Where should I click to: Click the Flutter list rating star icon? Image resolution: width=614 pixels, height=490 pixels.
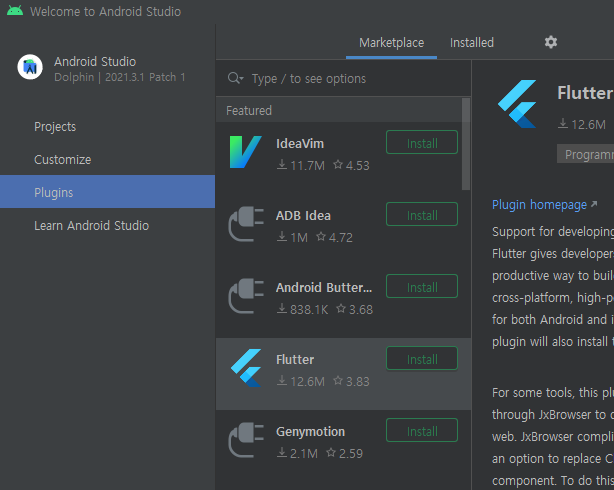pyautogui.click(x=338, y=380)
